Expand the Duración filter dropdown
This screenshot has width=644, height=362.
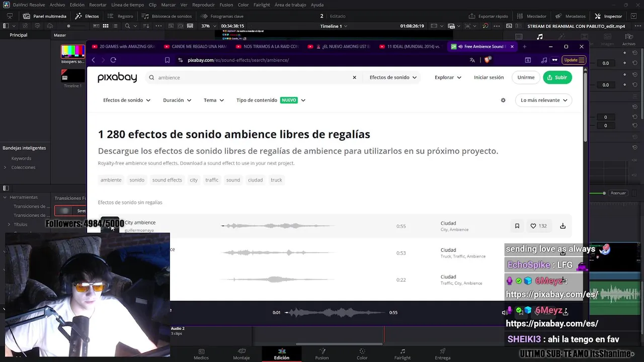tap(177, 100)
